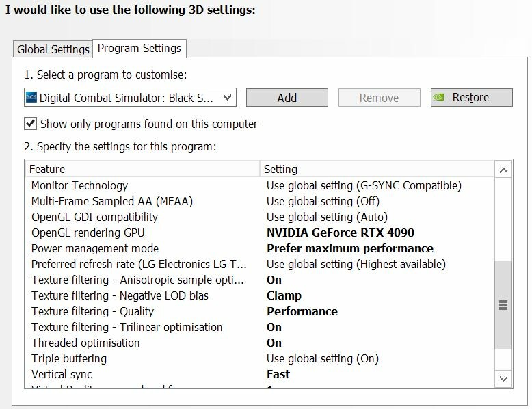This screenshot has height=409, width=532.
Task: Open Anisotropic sample optimisation On value
Action: [274, 280]
